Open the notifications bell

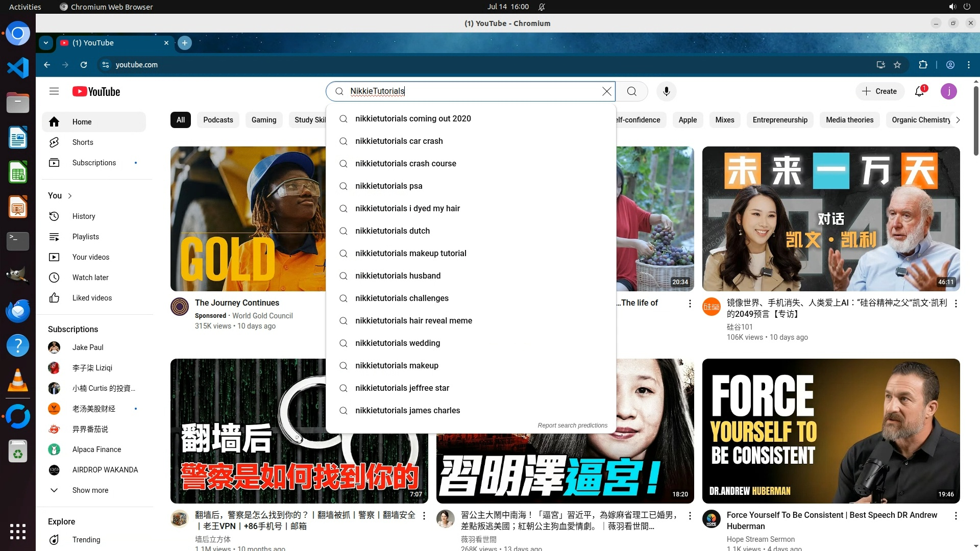coord(919,91)
